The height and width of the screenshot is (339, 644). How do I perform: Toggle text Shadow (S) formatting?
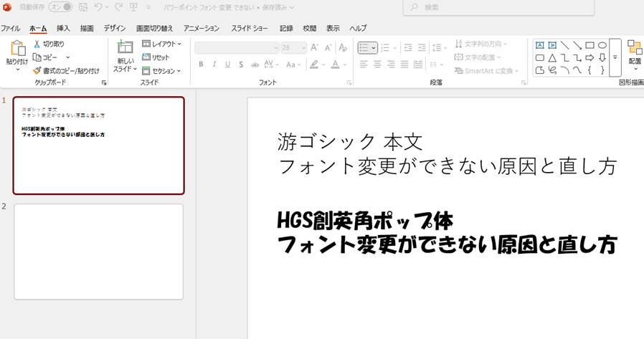click(x=241, y=65)
